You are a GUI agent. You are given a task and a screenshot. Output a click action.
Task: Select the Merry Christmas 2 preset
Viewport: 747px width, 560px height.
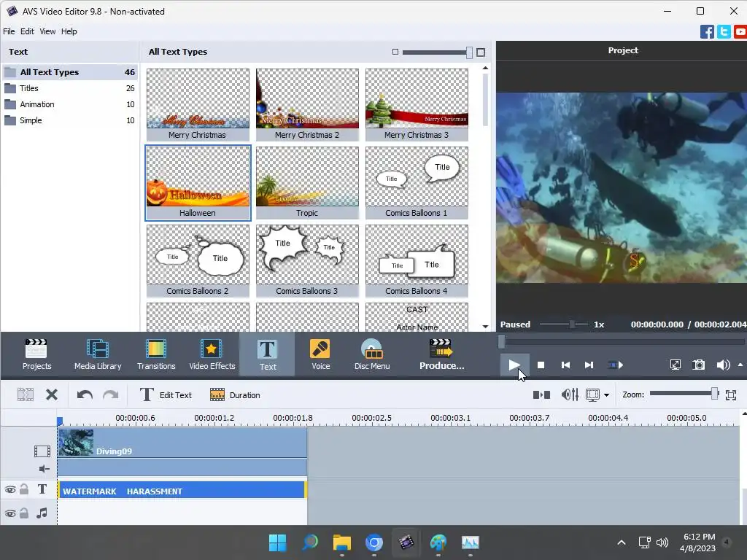pos(307,105)
